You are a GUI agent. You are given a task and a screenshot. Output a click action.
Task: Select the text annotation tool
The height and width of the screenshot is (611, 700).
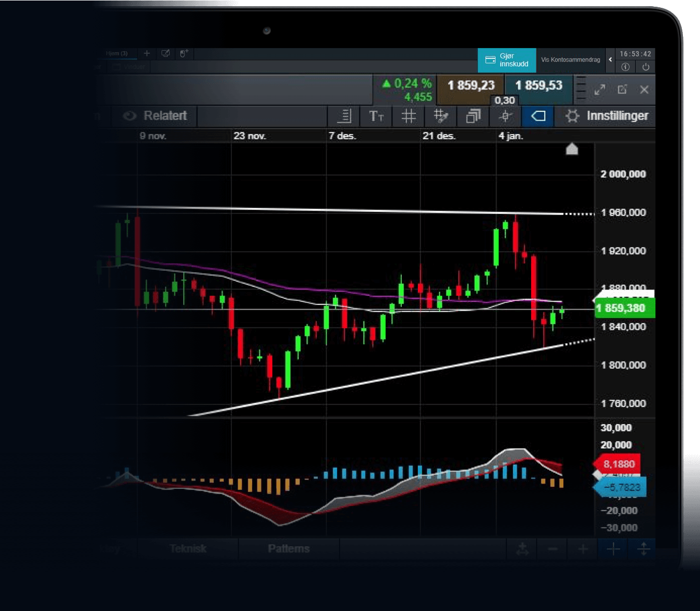coord(376,116)
